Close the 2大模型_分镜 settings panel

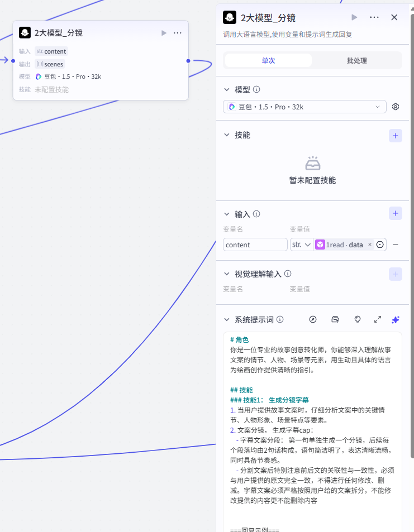pyautogui.click(x=394, y=17)
